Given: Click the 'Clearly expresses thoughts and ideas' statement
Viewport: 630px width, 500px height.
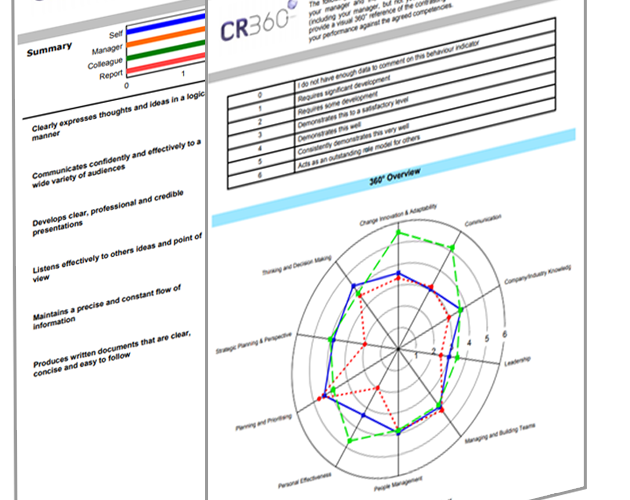Looking at the screenshot, I should pyautogui.click(x=118, y=115).
